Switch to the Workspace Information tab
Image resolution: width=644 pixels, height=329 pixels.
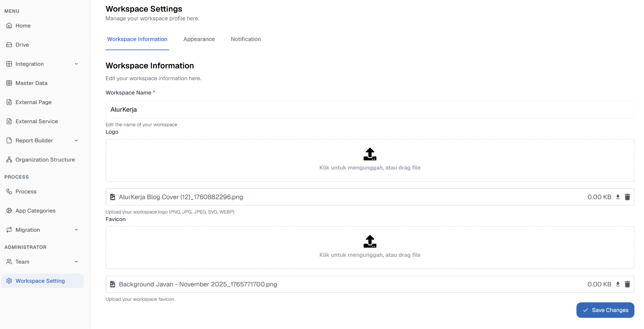(x=137, y=39)
